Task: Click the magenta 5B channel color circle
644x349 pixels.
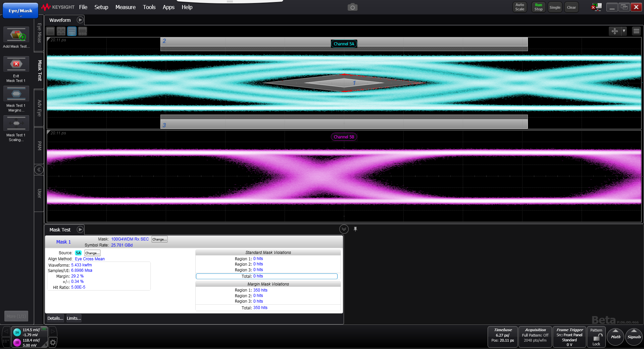Action: 17,342
